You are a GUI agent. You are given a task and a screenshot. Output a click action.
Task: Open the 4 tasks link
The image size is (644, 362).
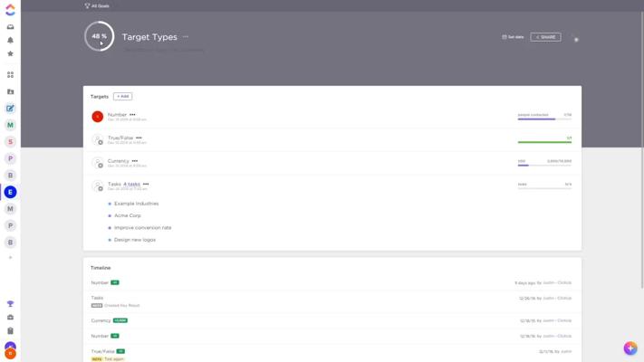point(131,184)
